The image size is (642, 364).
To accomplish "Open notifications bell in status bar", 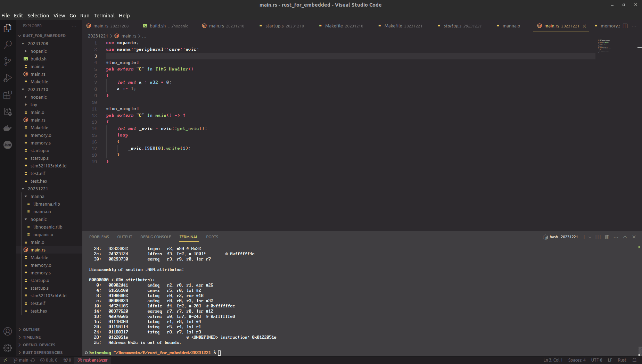I will point(634,360).
